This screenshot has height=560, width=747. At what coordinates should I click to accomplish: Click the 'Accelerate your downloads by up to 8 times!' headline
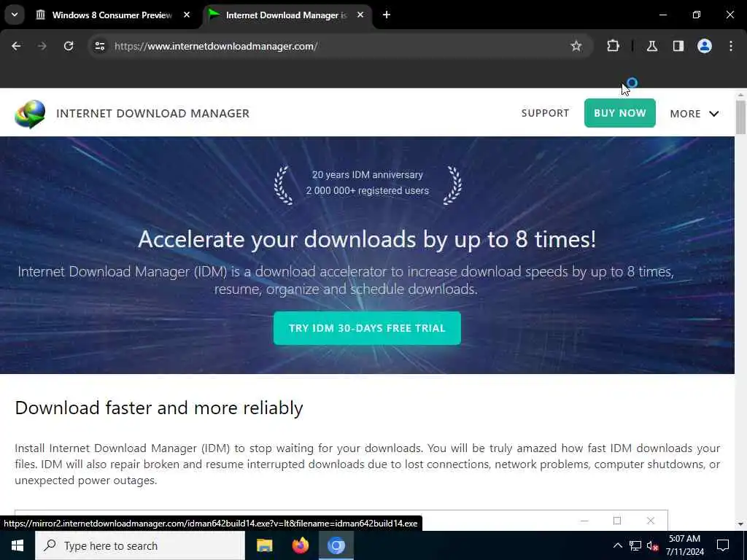click(x=367, y=239)
